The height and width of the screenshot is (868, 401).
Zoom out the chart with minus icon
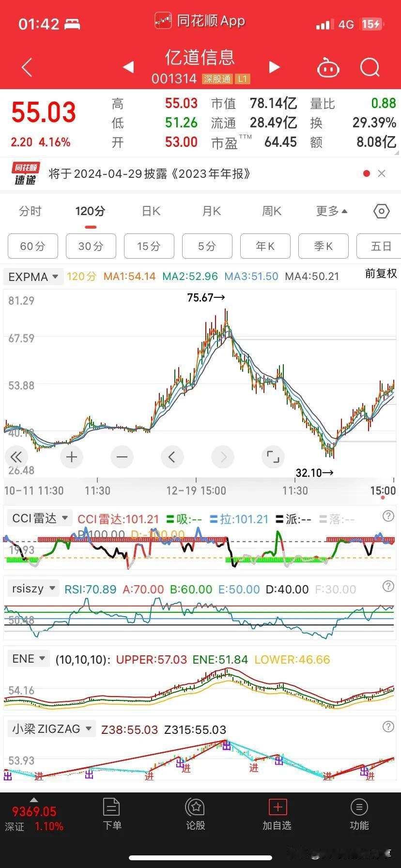(x=122, y=457)
